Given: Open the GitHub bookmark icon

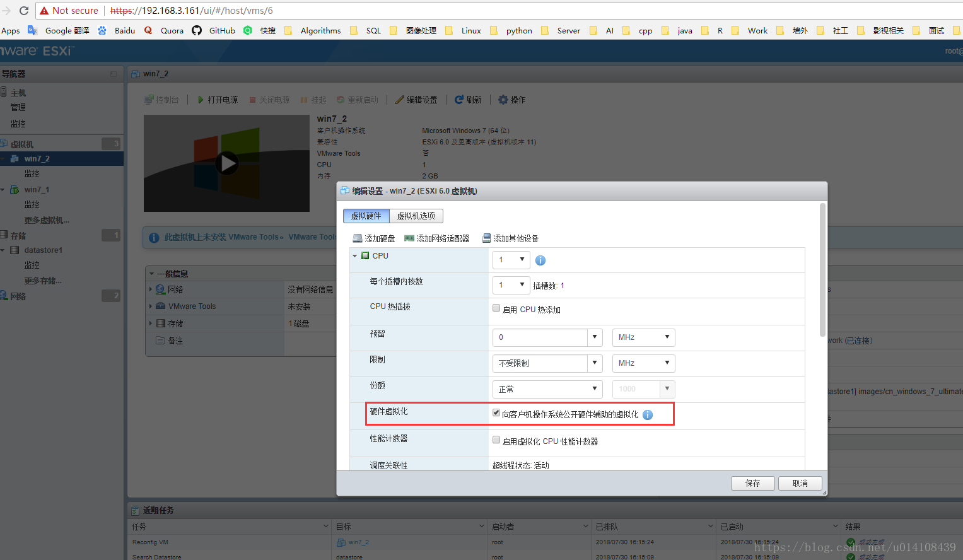Looking at the screenshot, I should pos(197,30).
